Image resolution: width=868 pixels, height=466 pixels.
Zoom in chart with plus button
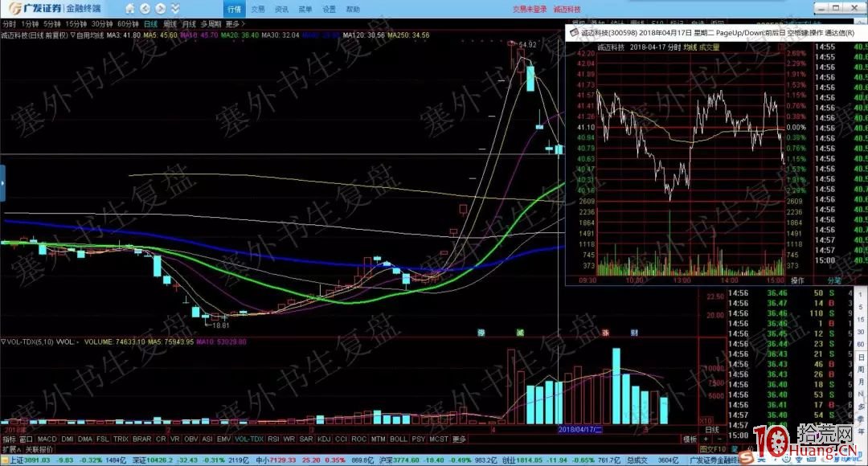point(706,439)
